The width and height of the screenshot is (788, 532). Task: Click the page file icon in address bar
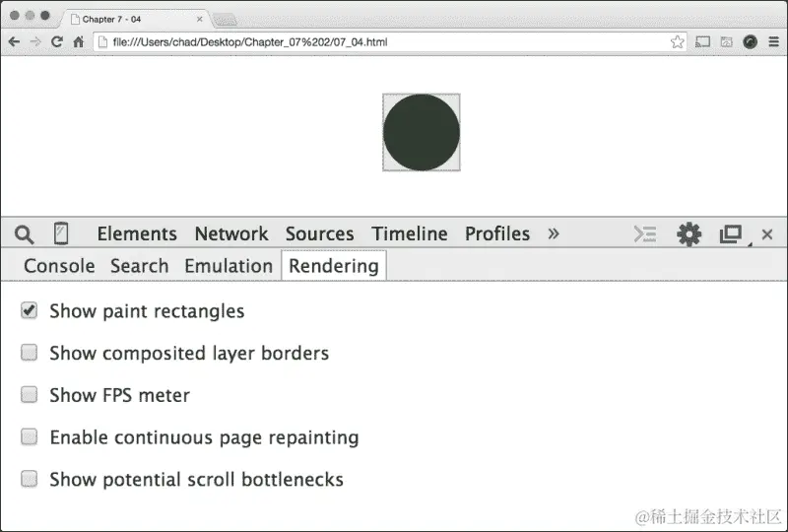(102, 42)
